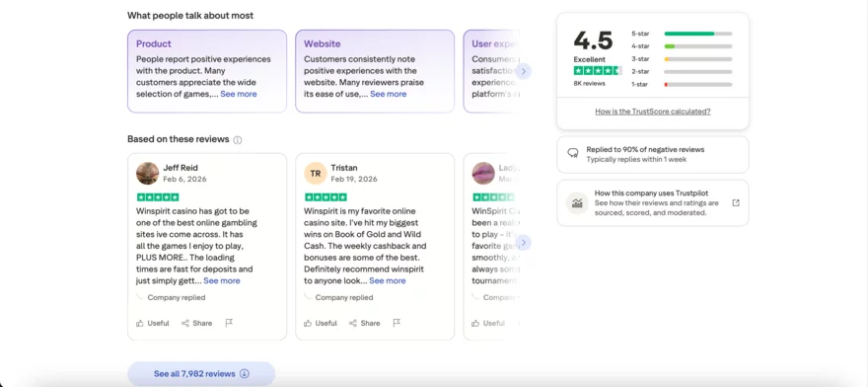The image size is (868, 387).
Task: Click the five-star rating on Tristan's review
Action: tap(325, 197)
